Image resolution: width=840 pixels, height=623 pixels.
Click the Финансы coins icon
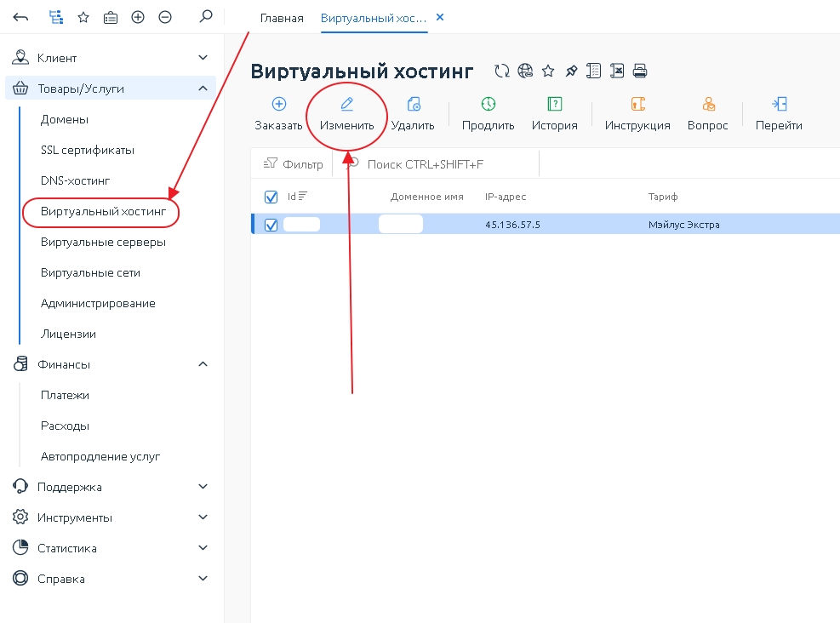click(20, 363)
